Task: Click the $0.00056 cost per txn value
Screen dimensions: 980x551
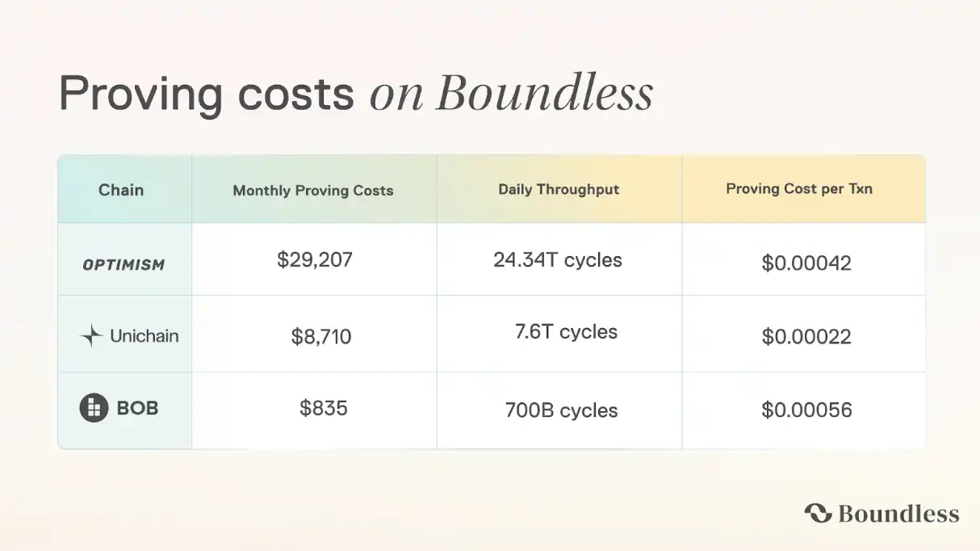Action: tap(806, 410)
